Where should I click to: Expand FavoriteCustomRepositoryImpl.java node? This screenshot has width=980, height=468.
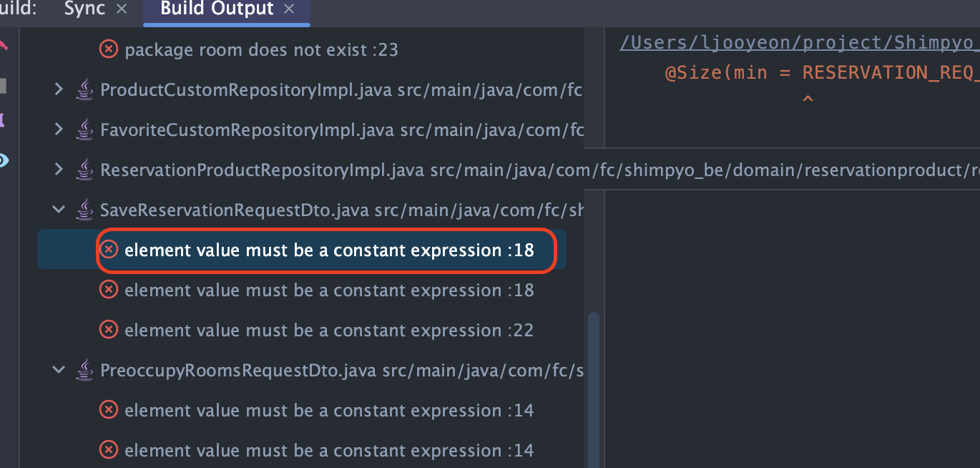(x=59, y=130)
